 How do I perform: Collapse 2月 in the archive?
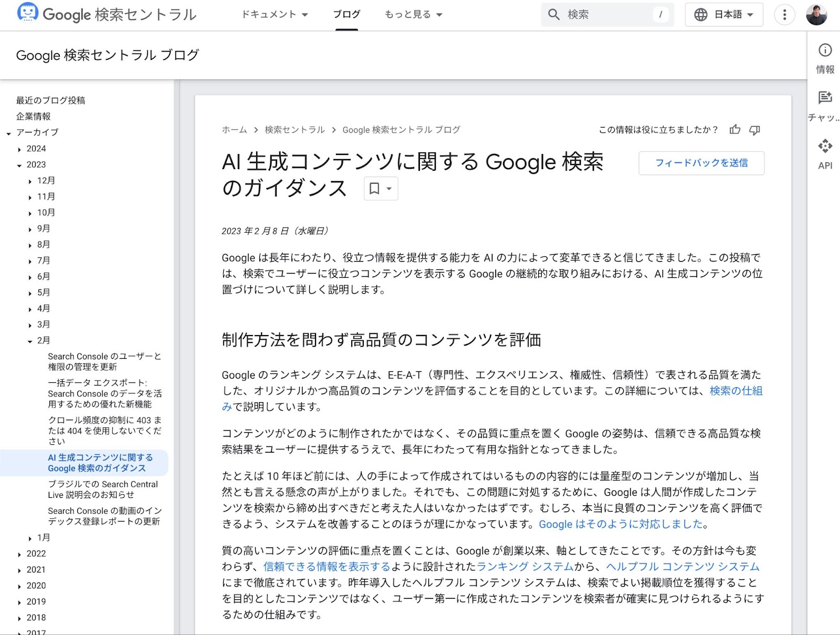click(x=30, y=341)
